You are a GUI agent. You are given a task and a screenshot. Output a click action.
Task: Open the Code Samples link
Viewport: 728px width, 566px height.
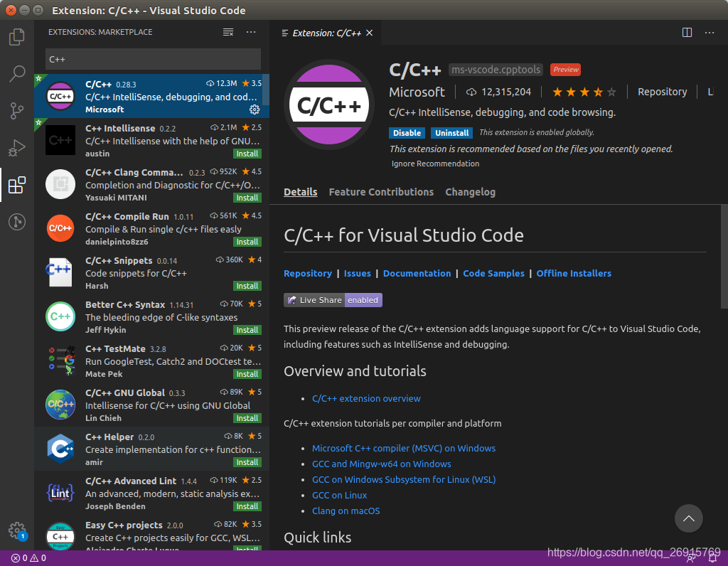pyautogui.click(x=493, y=274)
